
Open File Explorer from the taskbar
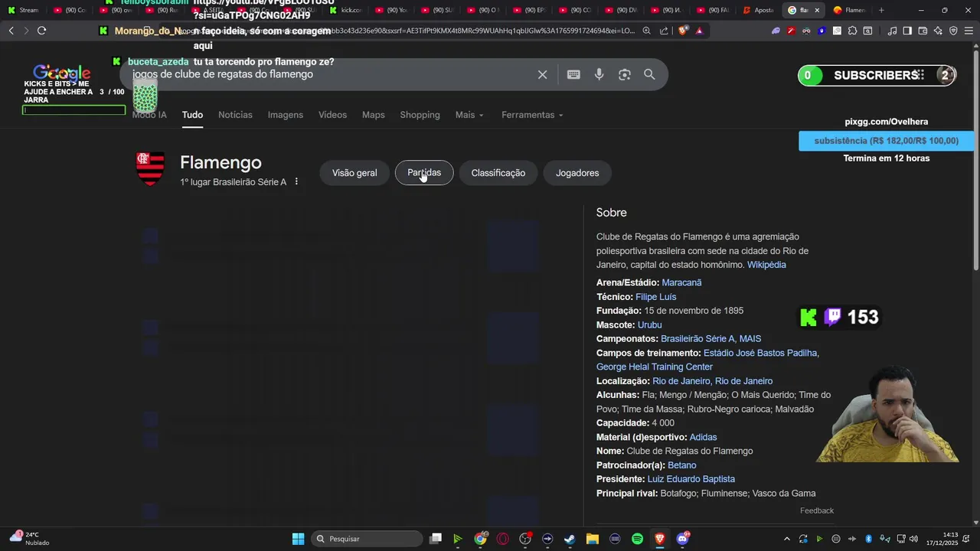coord(592,539)
